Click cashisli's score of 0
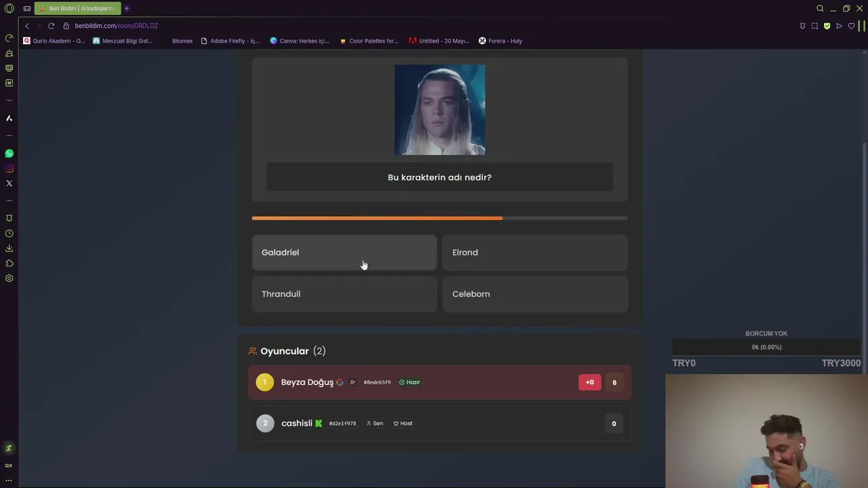 tap(614, 424)
